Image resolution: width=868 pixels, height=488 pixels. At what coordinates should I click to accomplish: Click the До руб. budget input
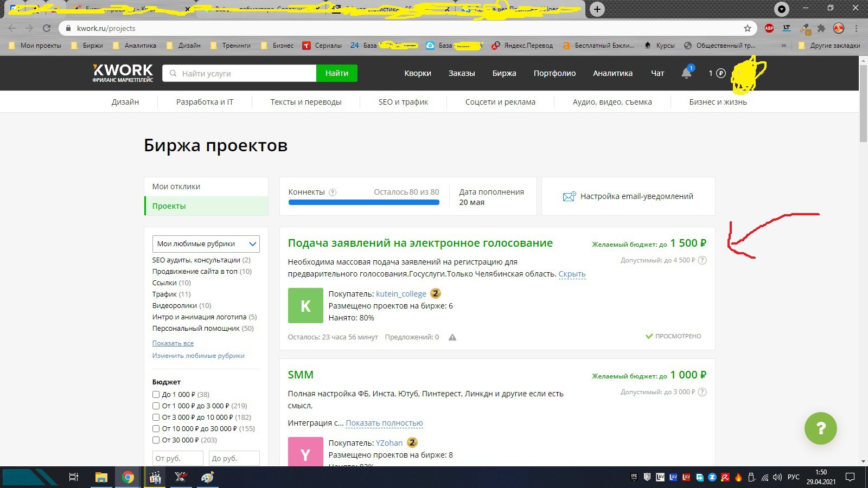[234, 458]
